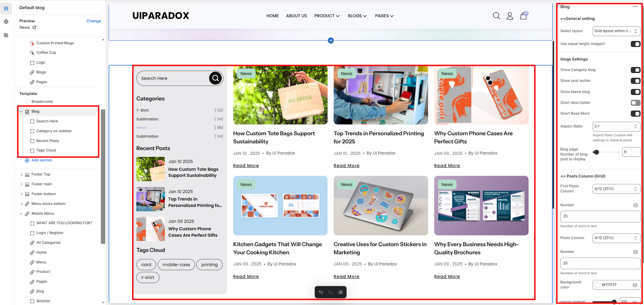Screen dimensions: 644x305
Task: Expand the Footer bottom section
Action: (21, 194)
